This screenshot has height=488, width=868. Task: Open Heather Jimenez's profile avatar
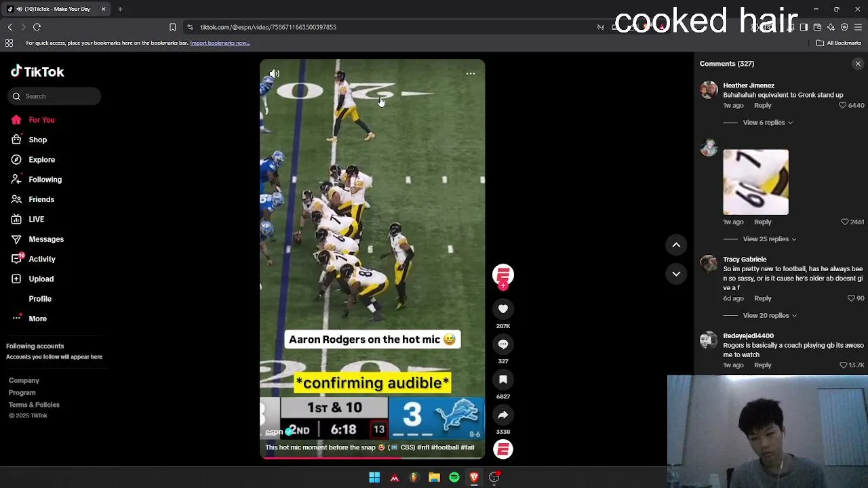[709, 90]
